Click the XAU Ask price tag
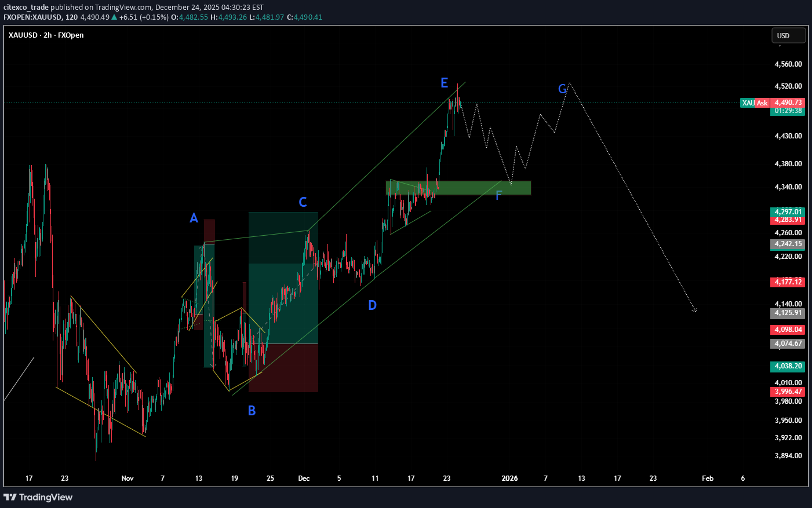Viewport: 812px width, 508px height. click(755, 103)
